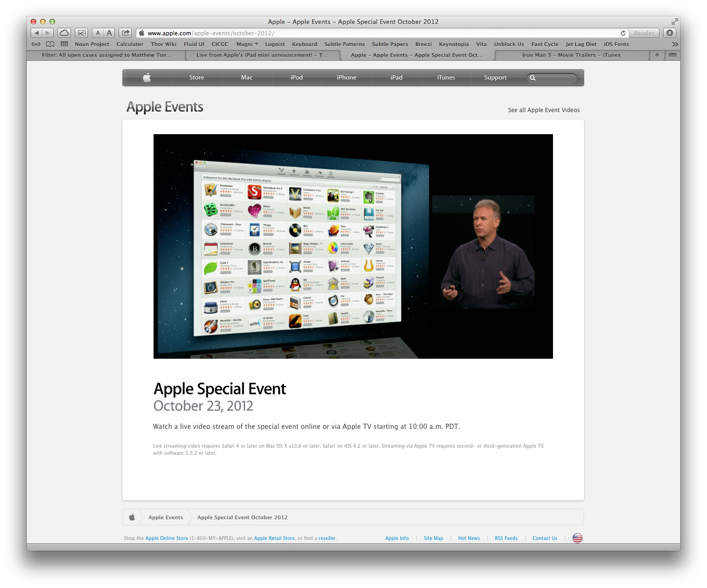
Task: Open Calculator bookmark
Action: pos(130,44)
